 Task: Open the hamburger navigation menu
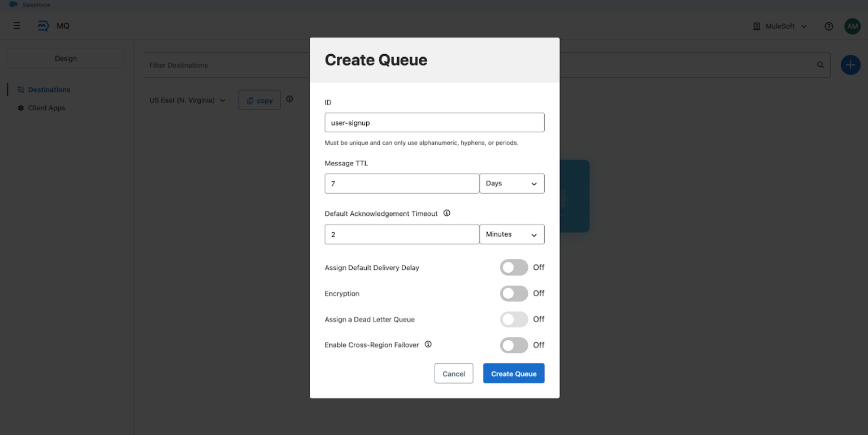(x=17, y=26)
